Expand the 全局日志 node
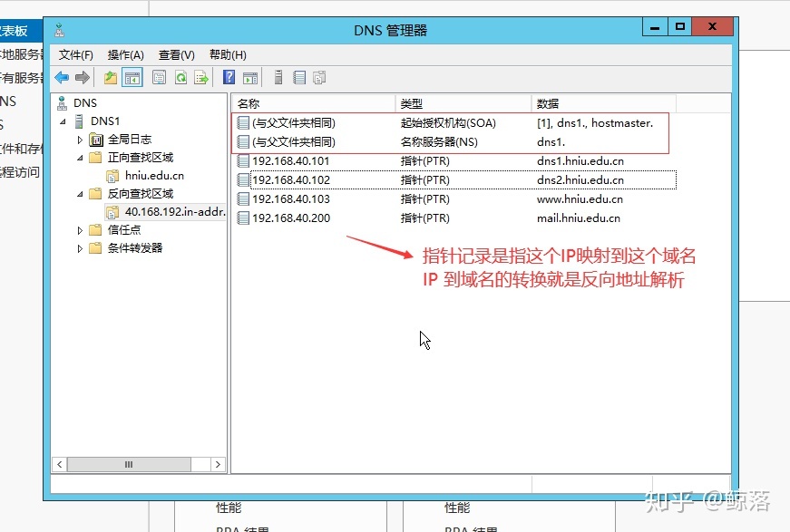This screenshot has height=532, width=790. (x=80, y=140)
